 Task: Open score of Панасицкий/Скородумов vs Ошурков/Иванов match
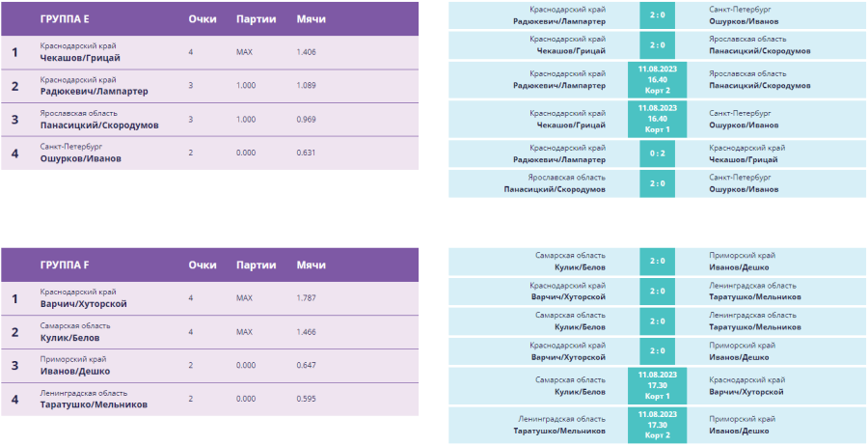(658, 183)
